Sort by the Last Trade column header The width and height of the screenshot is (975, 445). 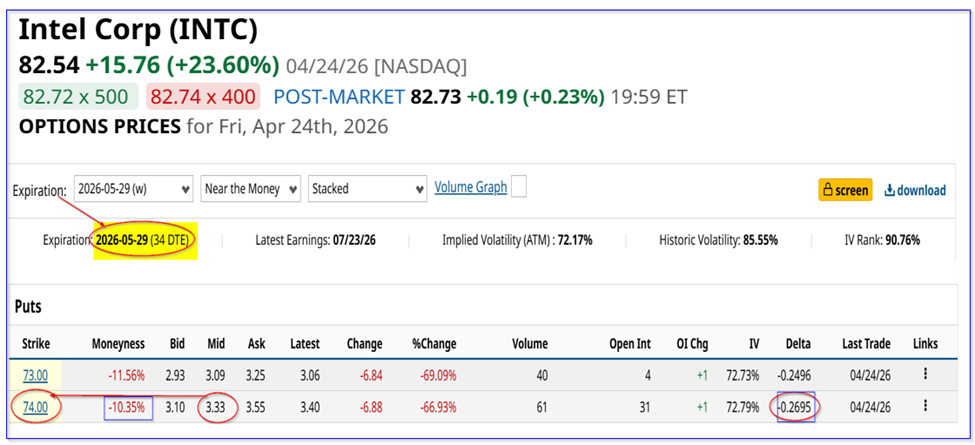(866, 343)
